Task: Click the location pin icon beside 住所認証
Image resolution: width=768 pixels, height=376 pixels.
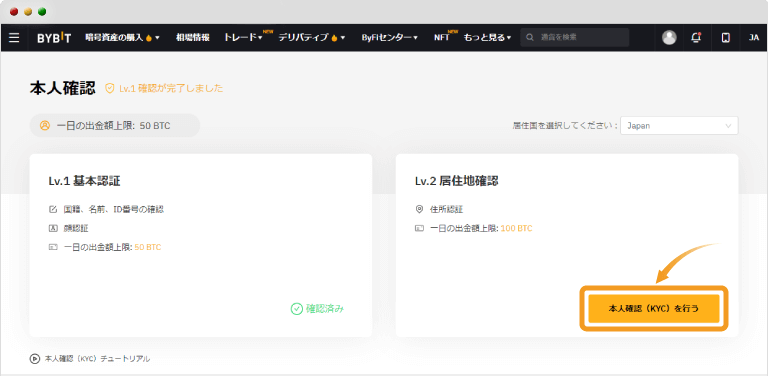Action: [x=419, y=209]
